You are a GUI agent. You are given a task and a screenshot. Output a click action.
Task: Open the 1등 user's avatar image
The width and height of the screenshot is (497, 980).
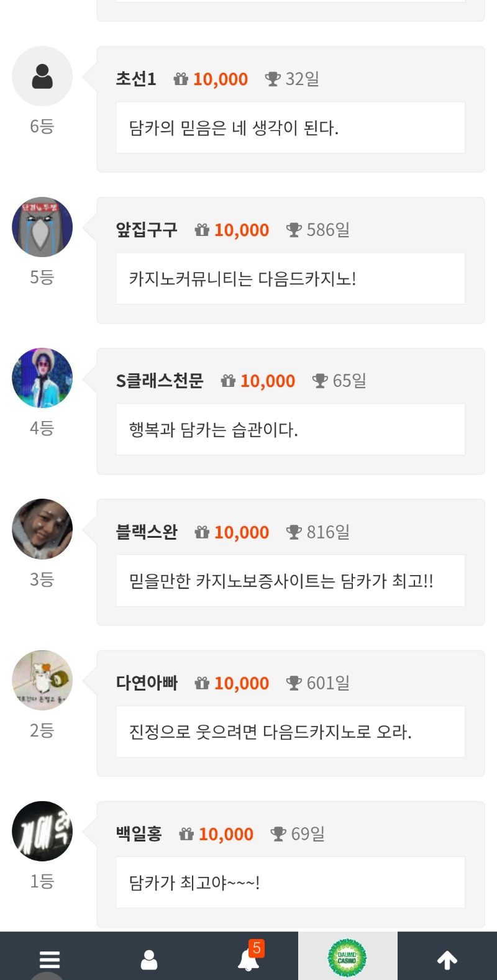[x=42, y=831]
